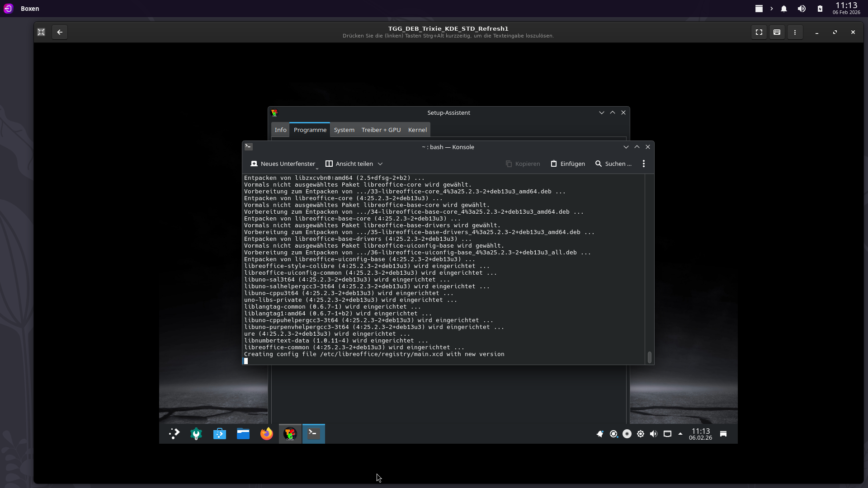
Task: Open the KDE application launcher
Action: [x=174, y=434]
